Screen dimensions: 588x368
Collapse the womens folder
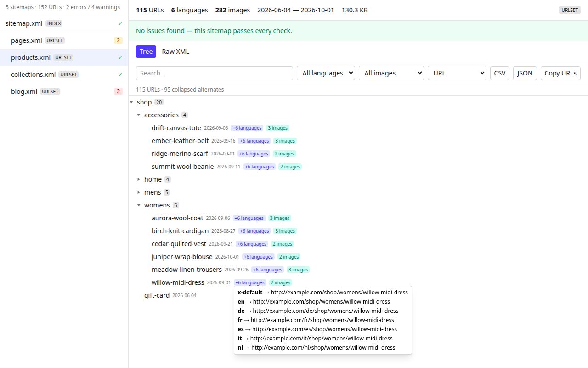tap(139, 205)
